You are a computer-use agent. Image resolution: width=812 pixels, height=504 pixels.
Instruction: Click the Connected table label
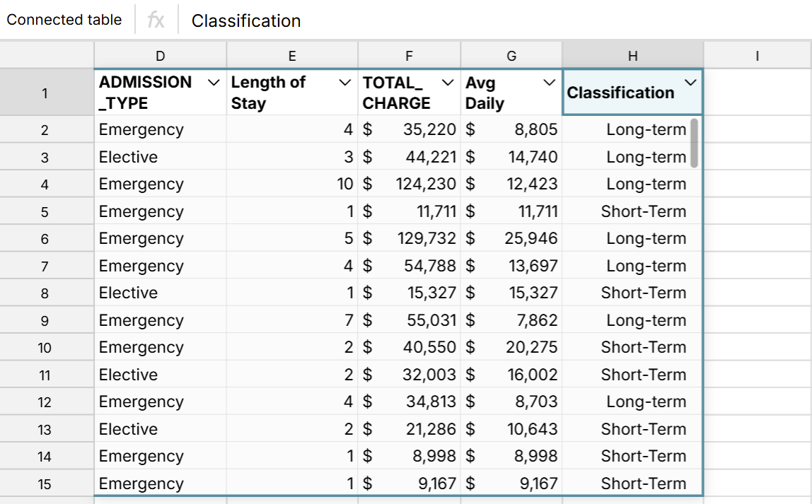(x=64, y=19)
